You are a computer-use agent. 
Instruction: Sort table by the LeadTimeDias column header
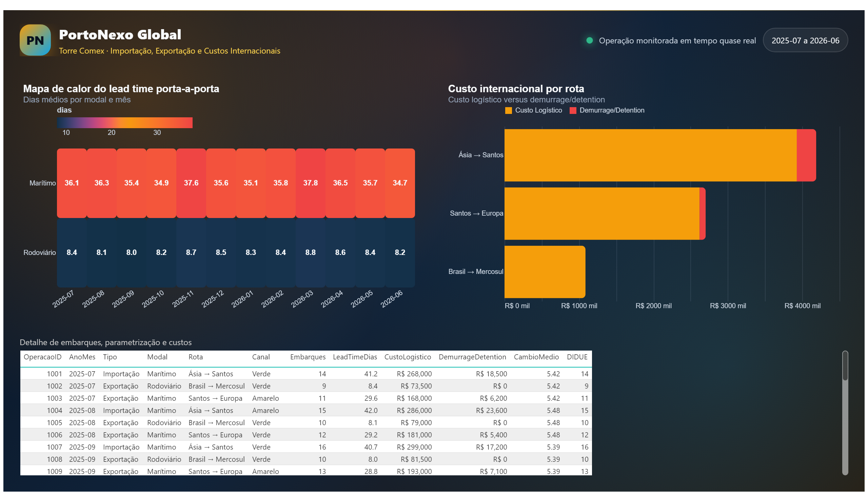(x=355, y=357)
